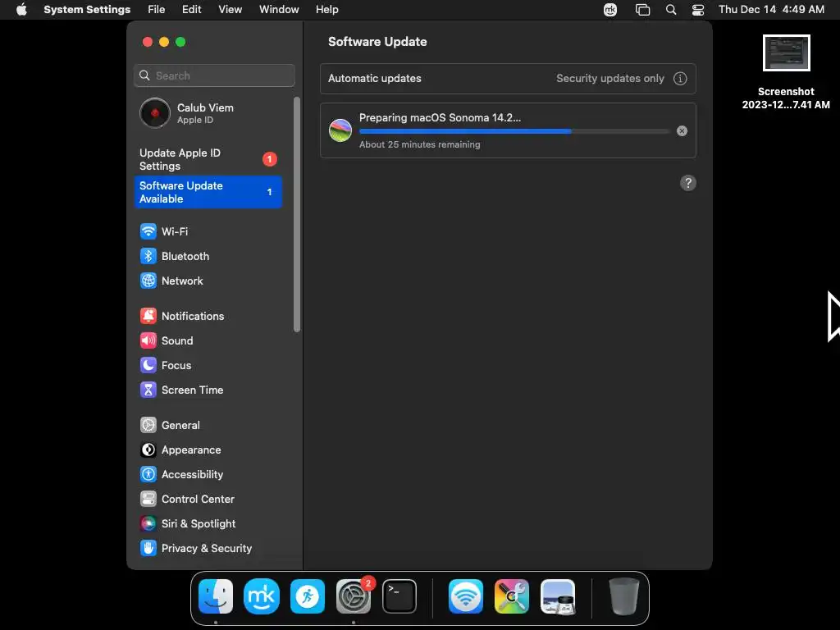This screenshot has height=630, width=840.
Task: Open Preview app in Dock
Action: point(558,596)
